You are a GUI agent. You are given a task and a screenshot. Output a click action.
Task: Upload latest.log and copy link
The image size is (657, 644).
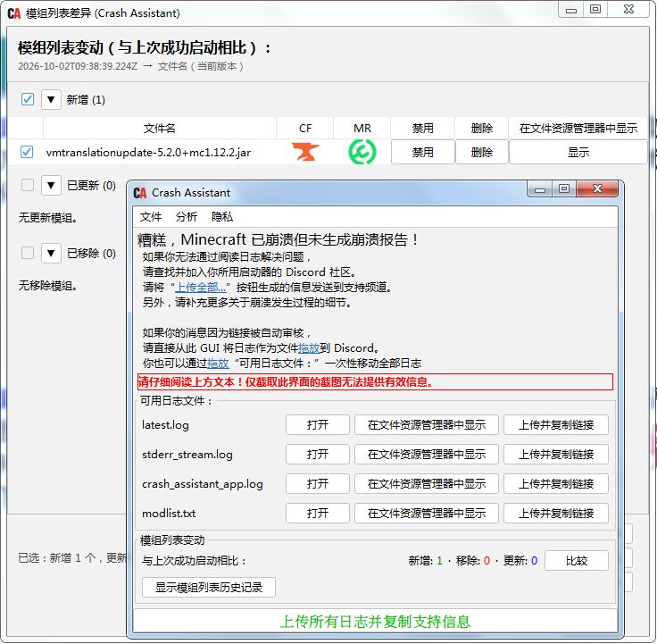(556, 425)
